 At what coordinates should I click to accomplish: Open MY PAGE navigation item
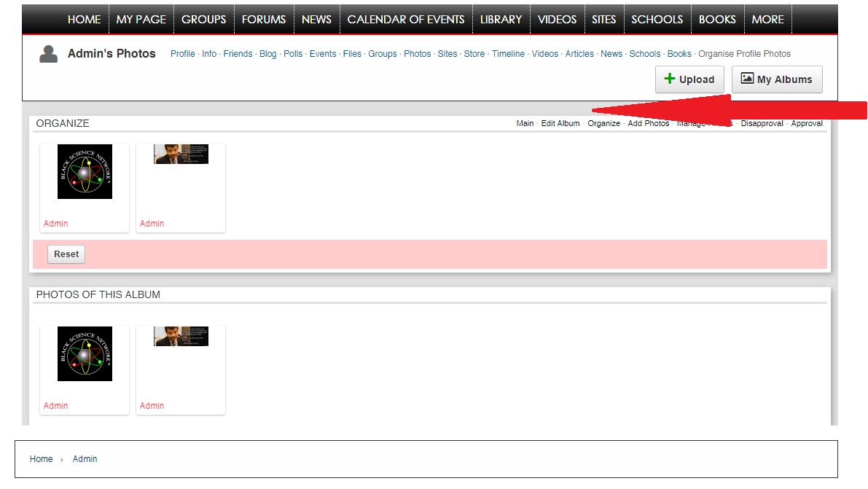141,20
